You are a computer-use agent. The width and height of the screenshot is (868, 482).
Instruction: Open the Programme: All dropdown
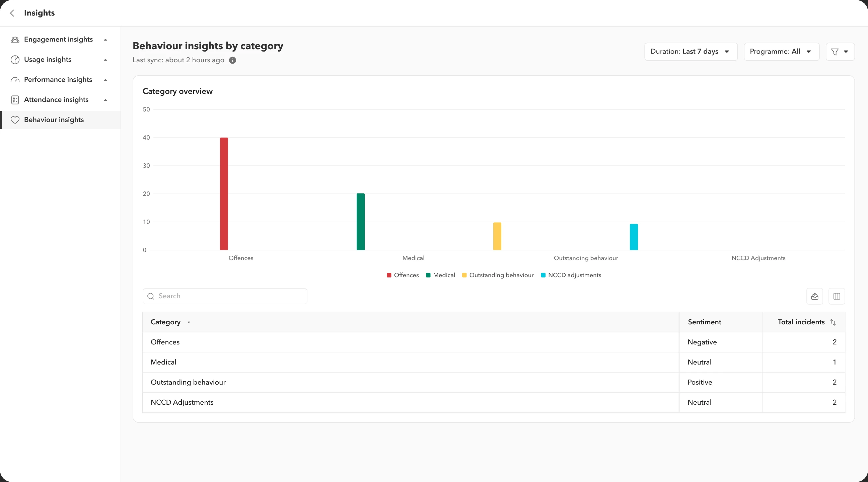coord(781,52)
